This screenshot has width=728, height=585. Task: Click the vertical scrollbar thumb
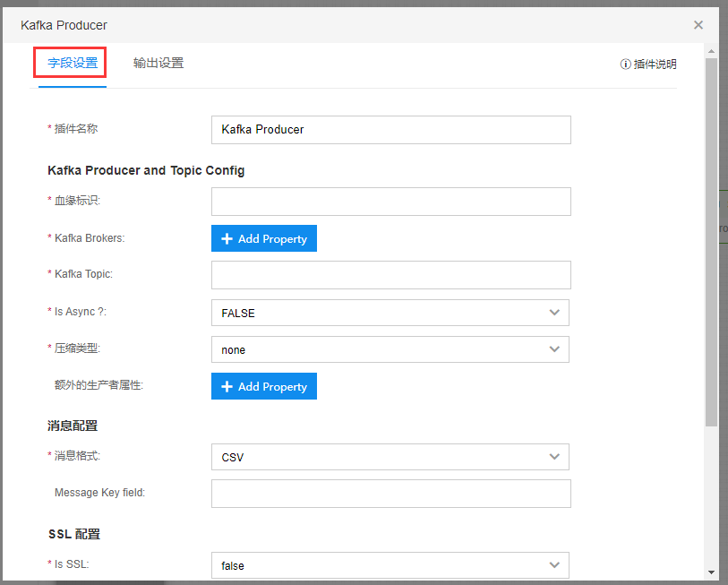(x=711, y=242)
